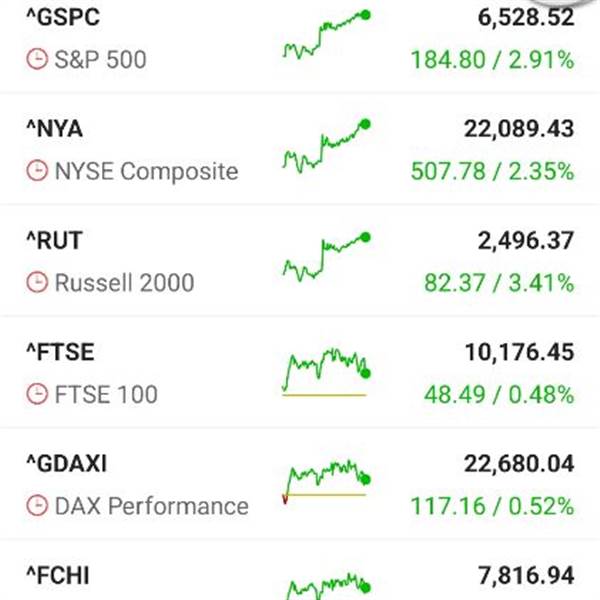This screenshot has width=600, height=600.
Task: Select the ^RUT ticker symbol
Action: coord(54,240)
